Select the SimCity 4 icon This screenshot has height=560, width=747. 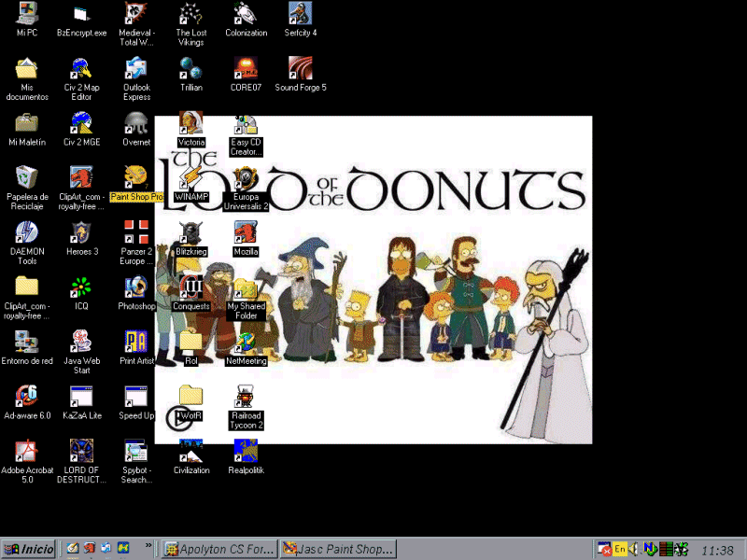pyautogui.click(x=300, y=14)
